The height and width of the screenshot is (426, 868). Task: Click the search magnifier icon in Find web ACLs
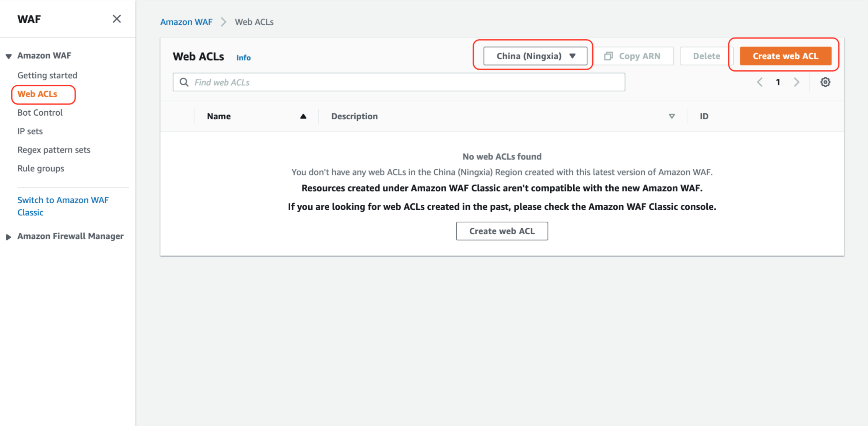[x=184, y=82]
